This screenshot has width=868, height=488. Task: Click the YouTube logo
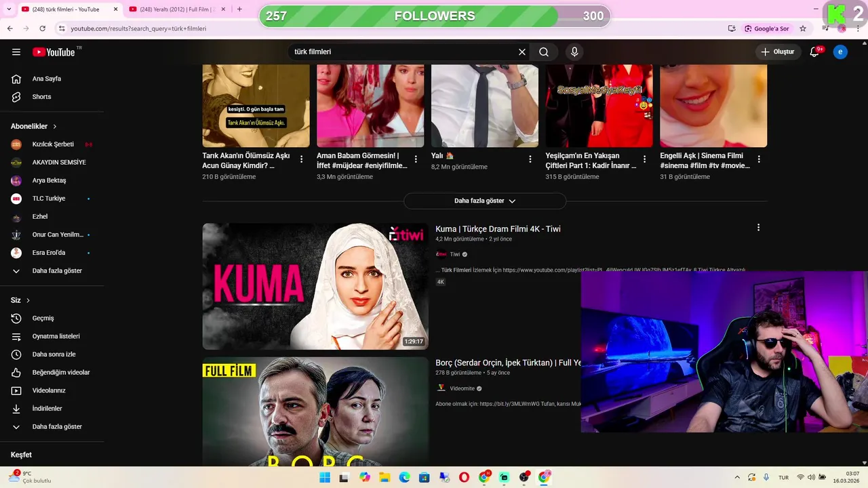(54, 52)
